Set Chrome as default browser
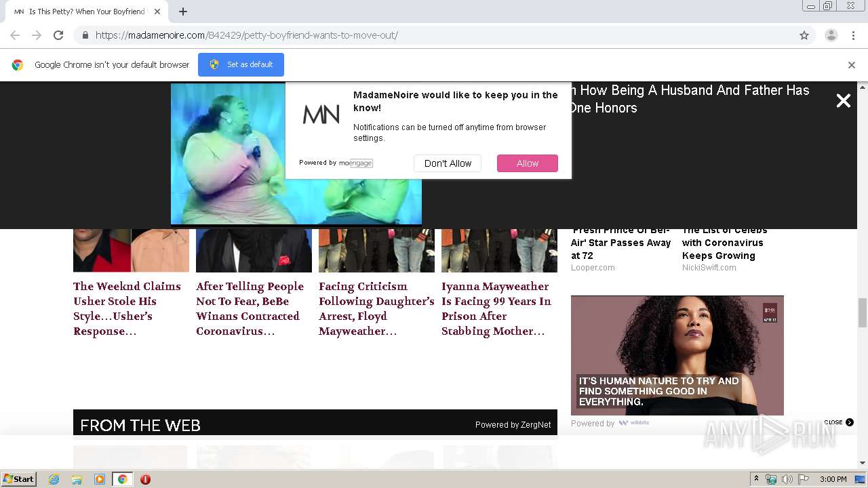 tap(241, 64)
